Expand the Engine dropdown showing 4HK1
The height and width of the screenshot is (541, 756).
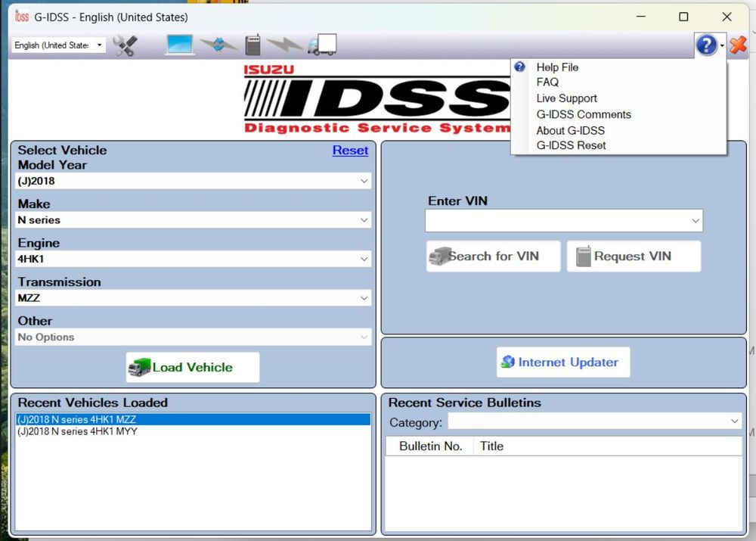click(364, 260)
